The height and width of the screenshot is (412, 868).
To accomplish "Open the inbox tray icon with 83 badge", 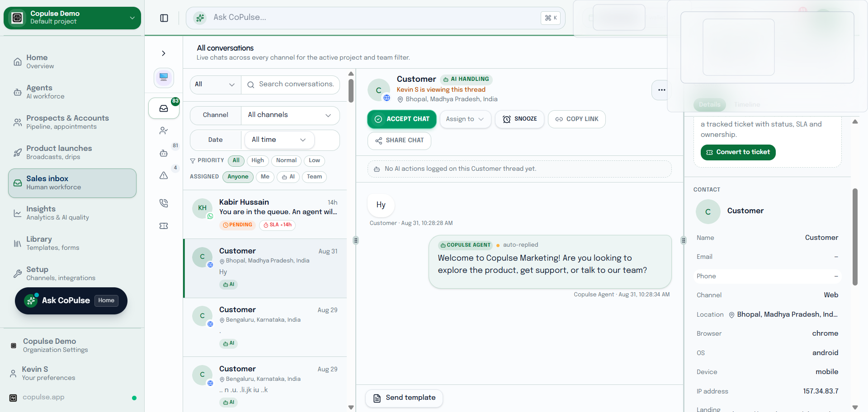I will 164,108.
